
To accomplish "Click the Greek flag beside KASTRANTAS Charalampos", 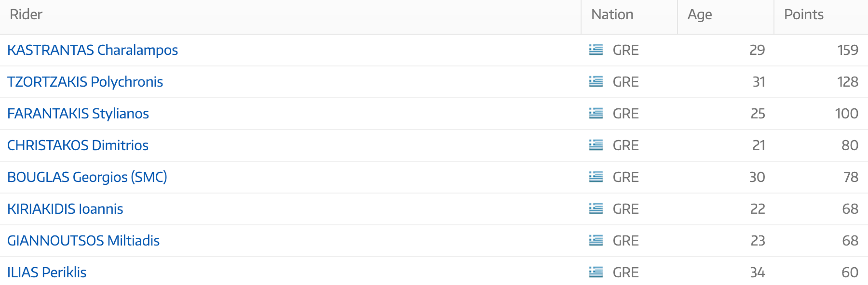I will click(596, 50).
